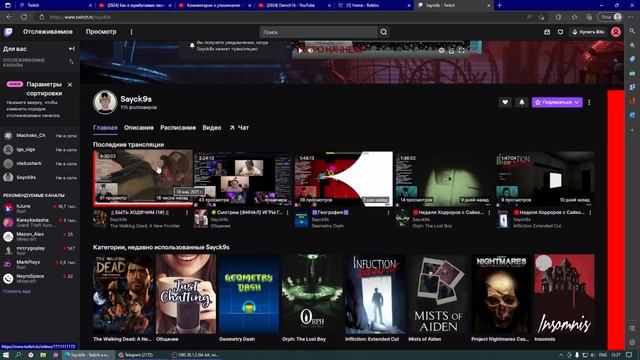Play the mini player video
The height and width of the screenshot is (360, 640).
pos(300,51)
